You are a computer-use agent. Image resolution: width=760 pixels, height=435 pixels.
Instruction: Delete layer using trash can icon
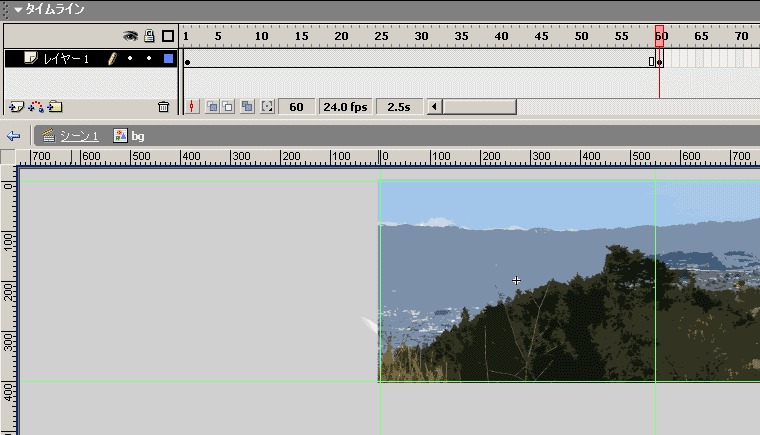coord(163,107)
